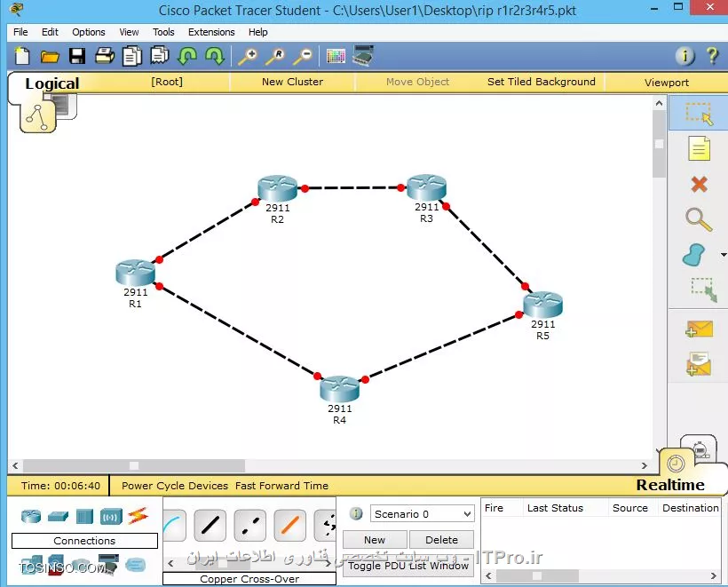This screenshot has height=587, width=728.
Task: Click the question mark help icon
Action: (x=712, y=56)
